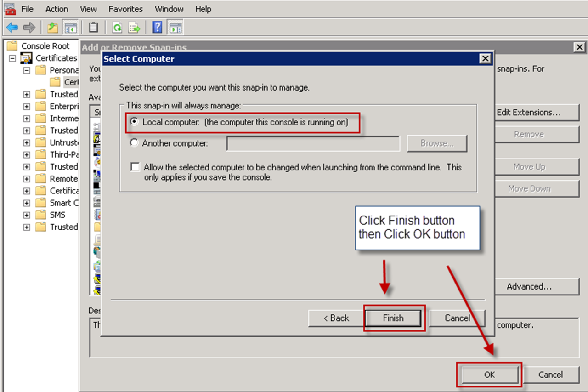Click the < Back button
The width and height of the screenshot is (588, 392).
click(336, 318)
